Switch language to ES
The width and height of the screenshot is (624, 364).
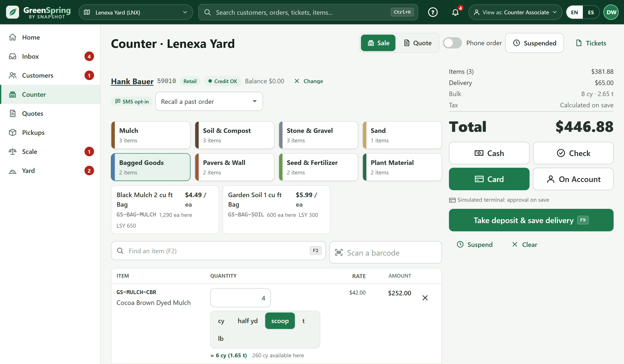click(x=591, y=12)
